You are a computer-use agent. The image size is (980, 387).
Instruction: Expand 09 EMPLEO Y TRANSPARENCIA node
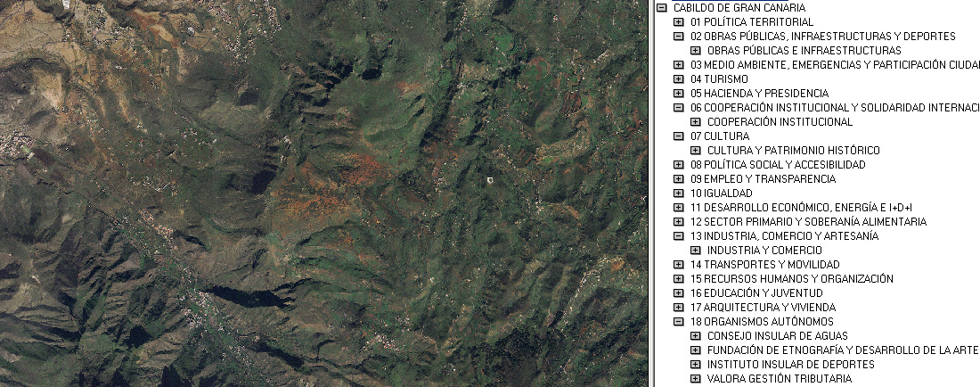(679, 179)
